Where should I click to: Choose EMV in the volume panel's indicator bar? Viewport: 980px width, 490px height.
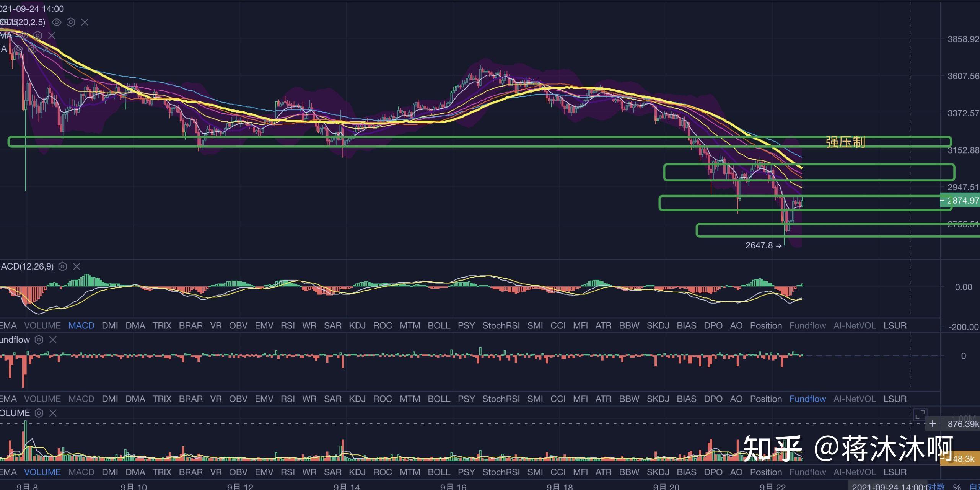pos(264,472)
